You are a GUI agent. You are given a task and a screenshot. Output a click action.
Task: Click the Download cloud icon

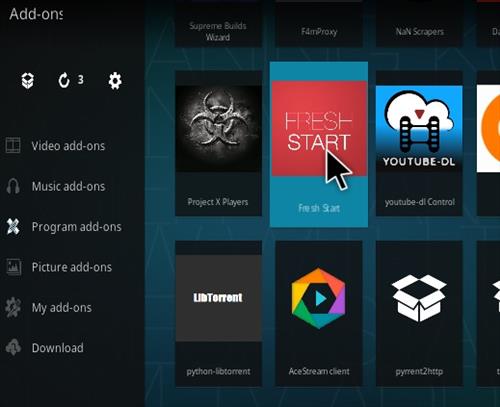(x=13, y=348)
